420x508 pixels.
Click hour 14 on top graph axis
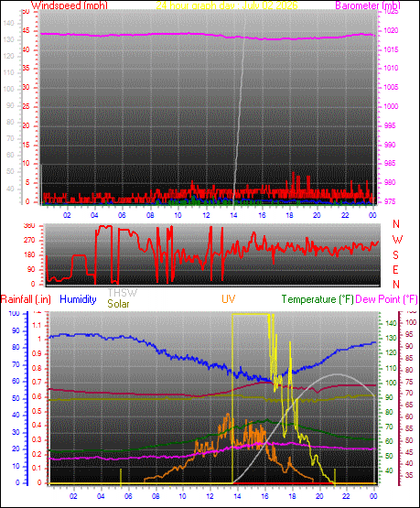coord(233,215)
